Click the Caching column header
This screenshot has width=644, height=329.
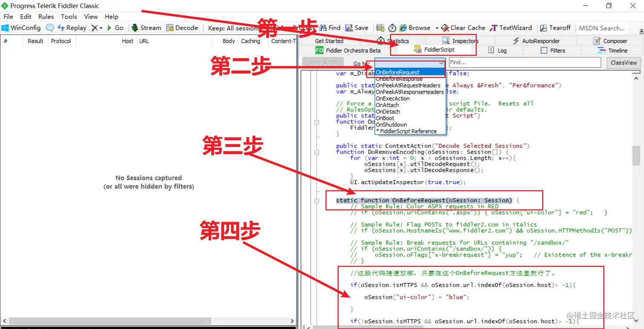[250, 41]
